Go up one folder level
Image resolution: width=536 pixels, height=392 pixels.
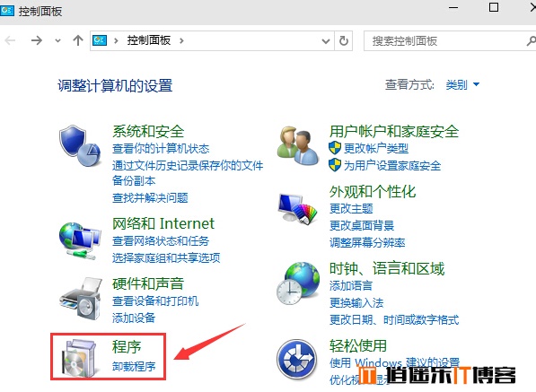pyautogui.click(x=78, y=40)
